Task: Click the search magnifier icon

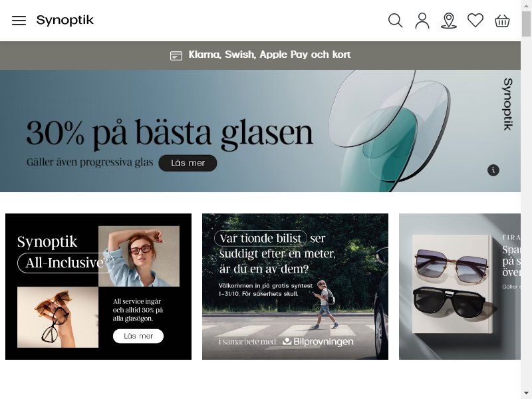Action: 395,21
